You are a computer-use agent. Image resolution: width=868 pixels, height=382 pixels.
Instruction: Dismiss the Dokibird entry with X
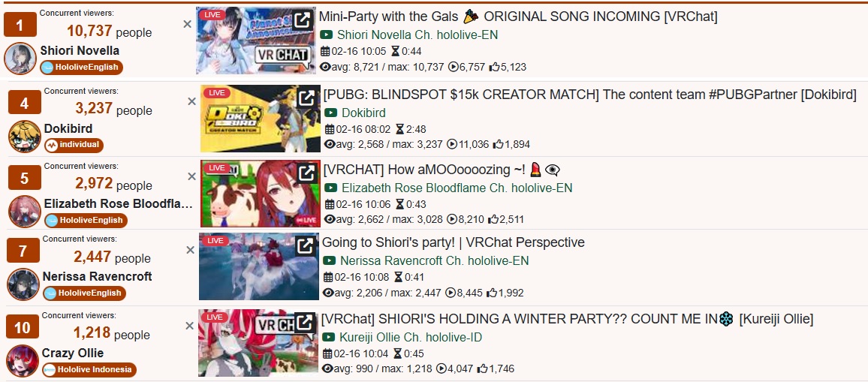[x=191, y=101]
